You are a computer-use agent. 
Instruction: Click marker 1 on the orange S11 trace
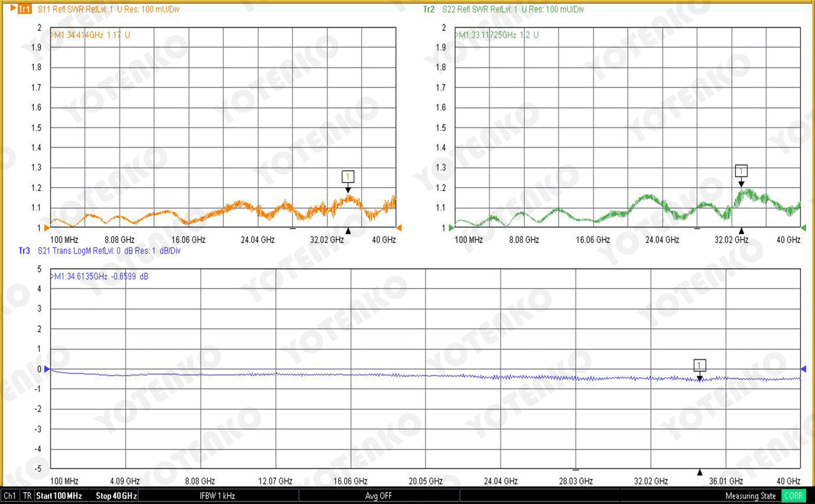(348, 177)
